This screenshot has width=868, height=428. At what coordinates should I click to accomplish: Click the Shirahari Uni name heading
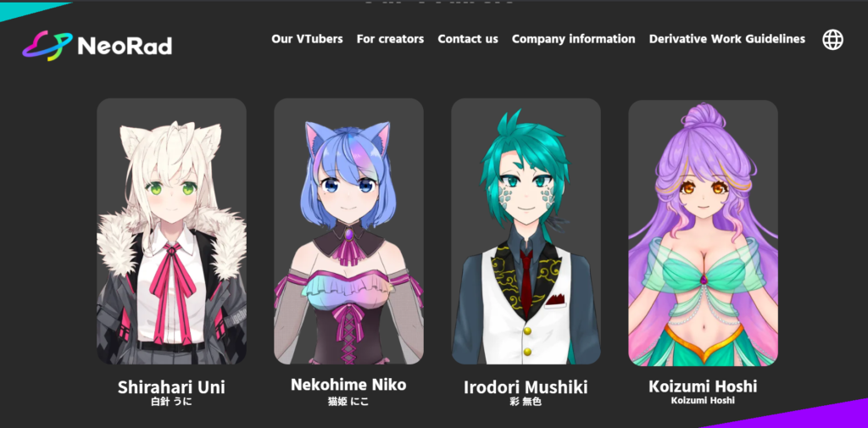(x=171, y=387)
